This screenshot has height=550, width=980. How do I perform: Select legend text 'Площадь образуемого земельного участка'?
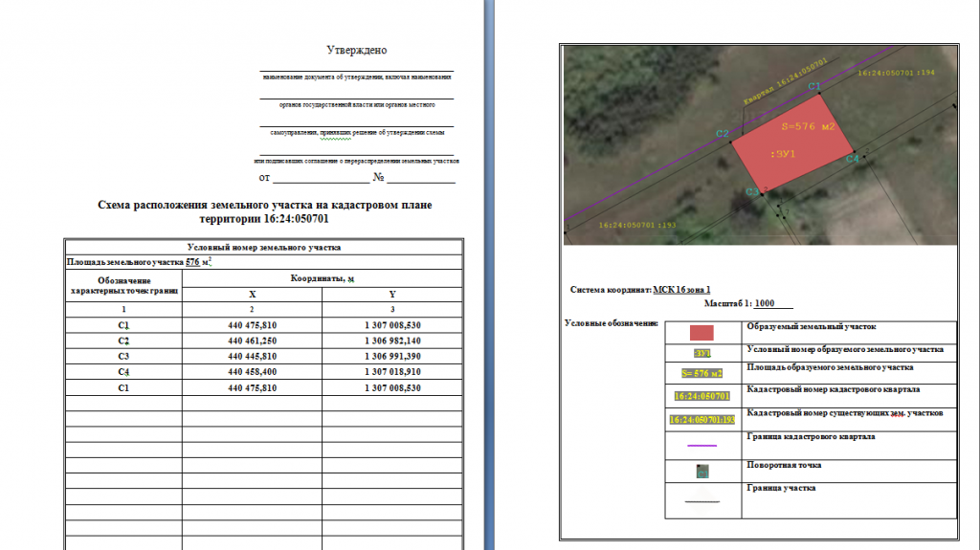pyautogui.click(x=830, y=367)
